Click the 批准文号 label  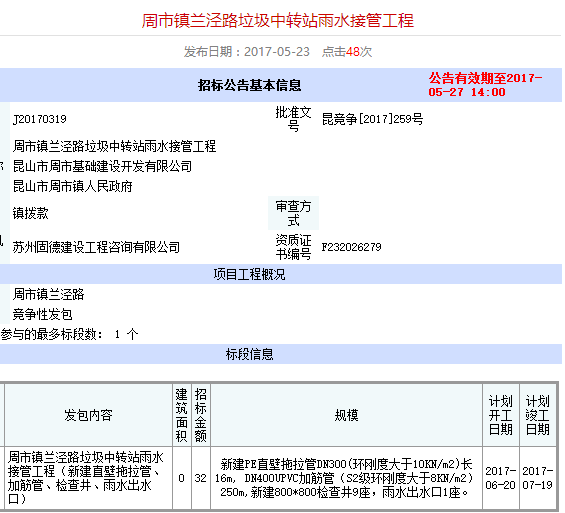[x=293, y=119]
